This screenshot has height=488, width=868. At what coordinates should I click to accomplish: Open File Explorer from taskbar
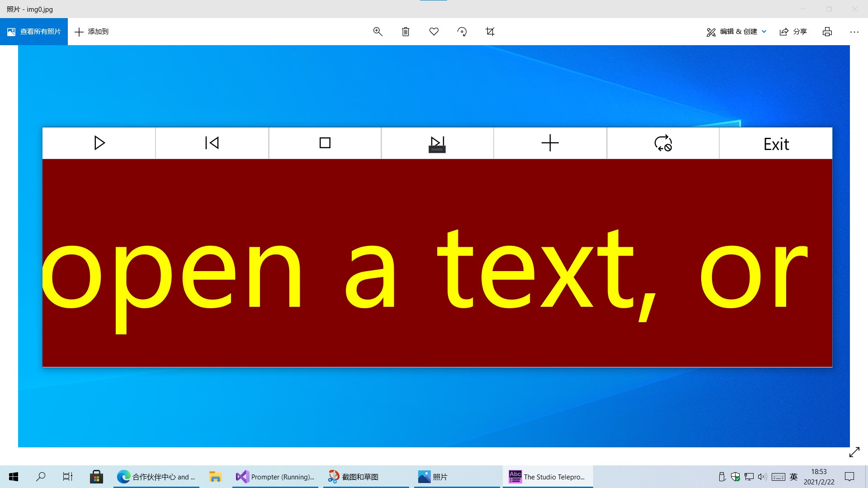[215, 477]
